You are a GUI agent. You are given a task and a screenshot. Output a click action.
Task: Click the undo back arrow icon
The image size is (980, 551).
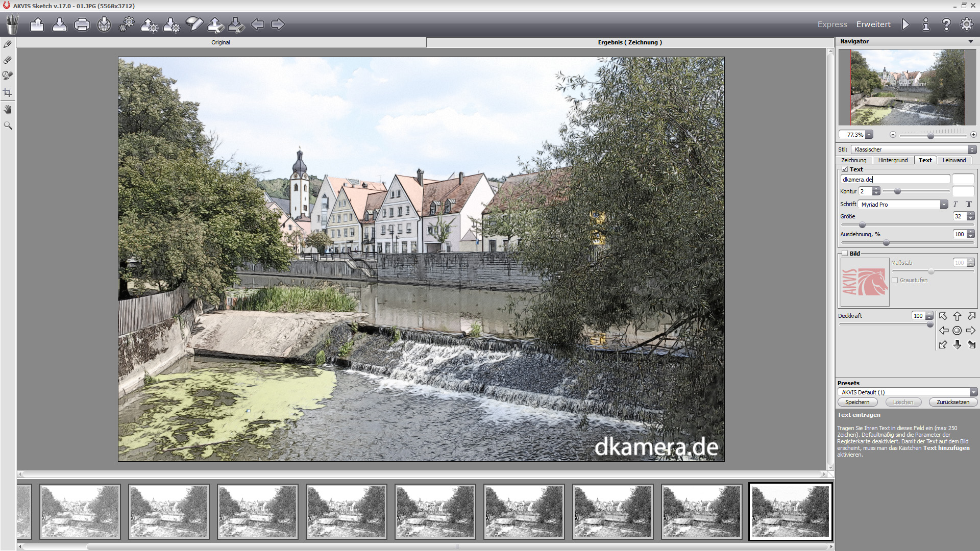258,24
